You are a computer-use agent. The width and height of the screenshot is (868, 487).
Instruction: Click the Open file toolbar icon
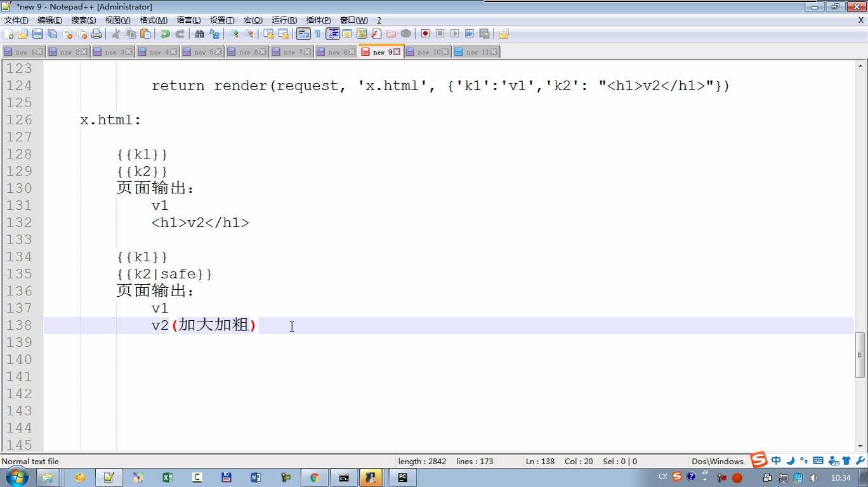tap(23, 34)
